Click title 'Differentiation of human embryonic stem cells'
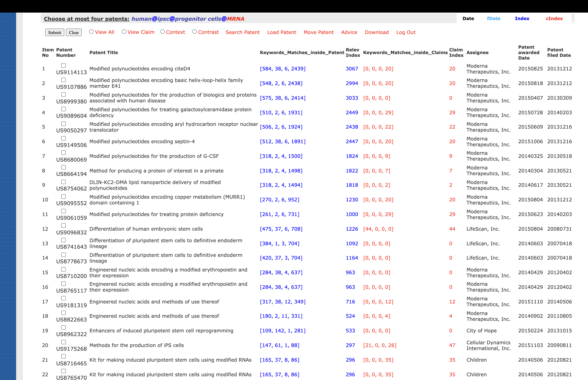 pyautogui.click(x=146, y=229)
